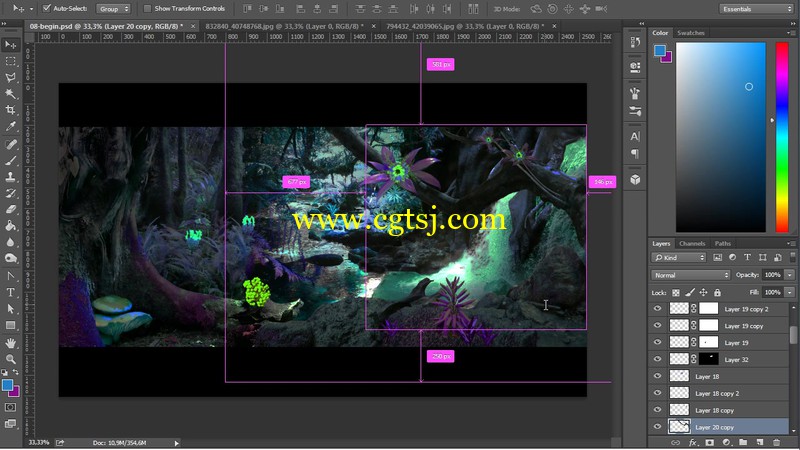Select the Path Selection tool

tap(10, 309)
